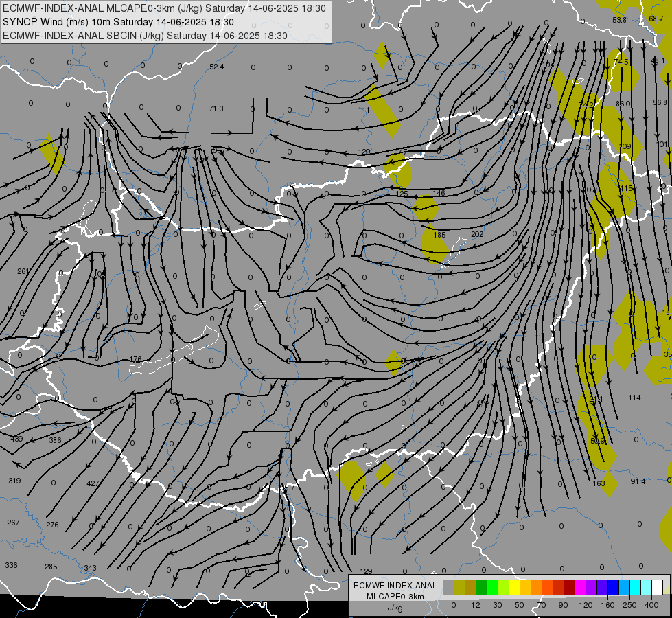Screen dimensions: 672x618
Task: Click the legend tick label 30
Action: 497,605
